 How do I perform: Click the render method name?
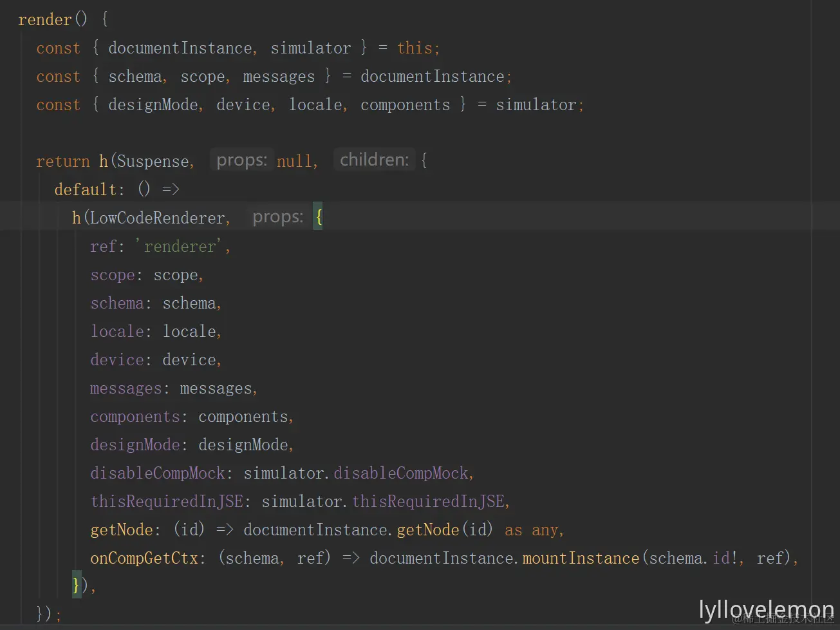[45, 20]
